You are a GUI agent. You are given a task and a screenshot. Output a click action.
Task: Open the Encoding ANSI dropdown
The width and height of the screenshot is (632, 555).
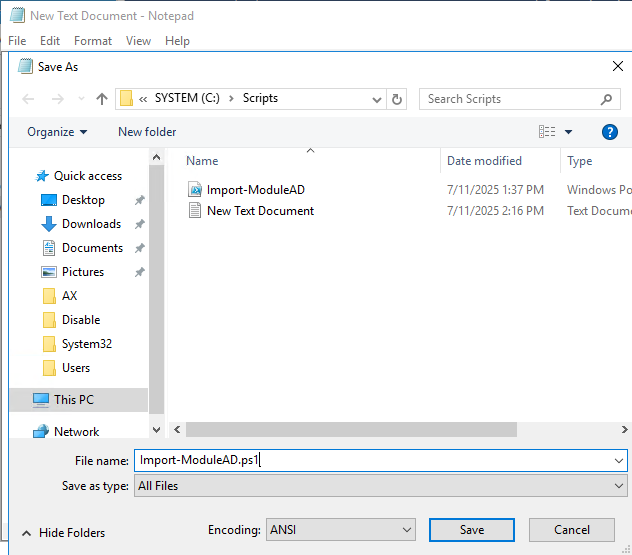tap(341, 530)
